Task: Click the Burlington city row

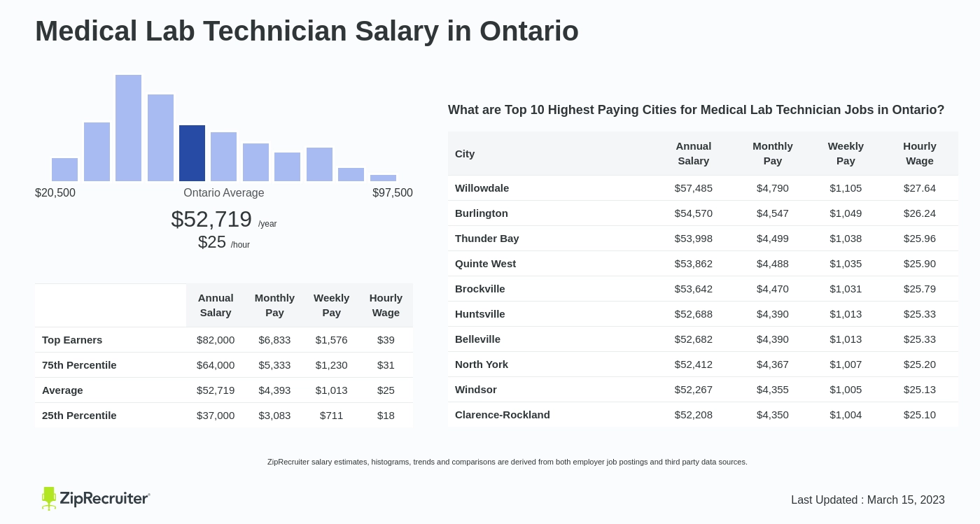Action: tap(703, 213)
